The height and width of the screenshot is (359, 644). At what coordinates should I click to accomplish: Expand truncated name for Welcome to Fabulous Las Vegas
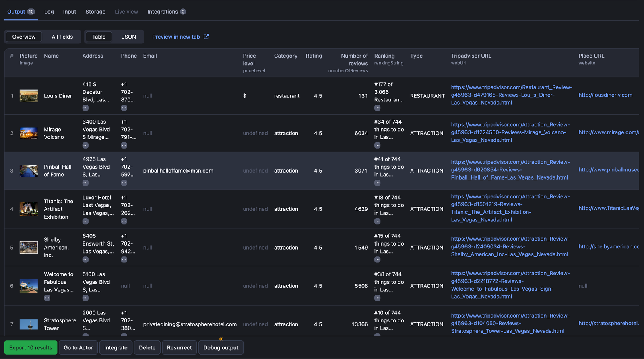(x=47, y=298)
